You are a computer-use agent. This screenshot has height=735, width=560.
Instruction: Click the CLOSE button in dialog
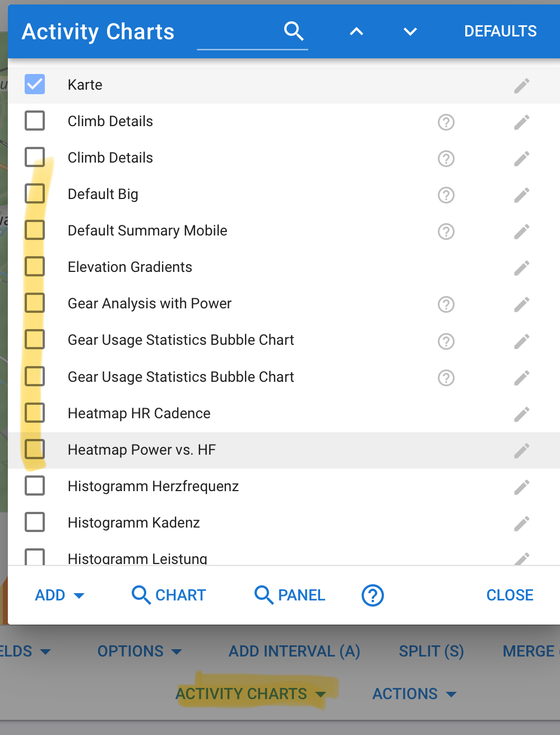510,595
